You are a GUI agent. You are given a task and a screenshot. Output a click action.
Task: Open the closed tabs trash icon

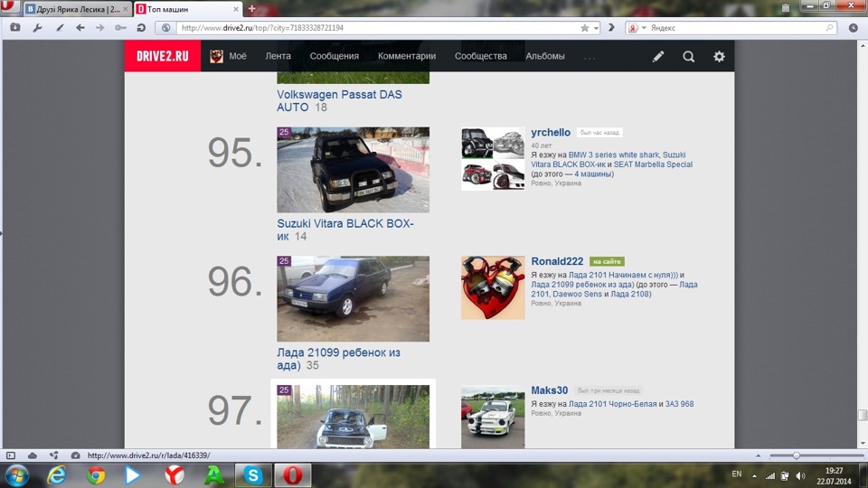[x=786, y=8]
